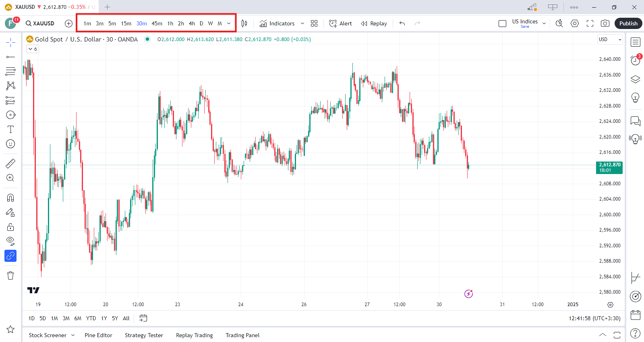Screen dimensions: 644x342
Task: Remove drawings with the trash icon
Action: coord(10,276)
